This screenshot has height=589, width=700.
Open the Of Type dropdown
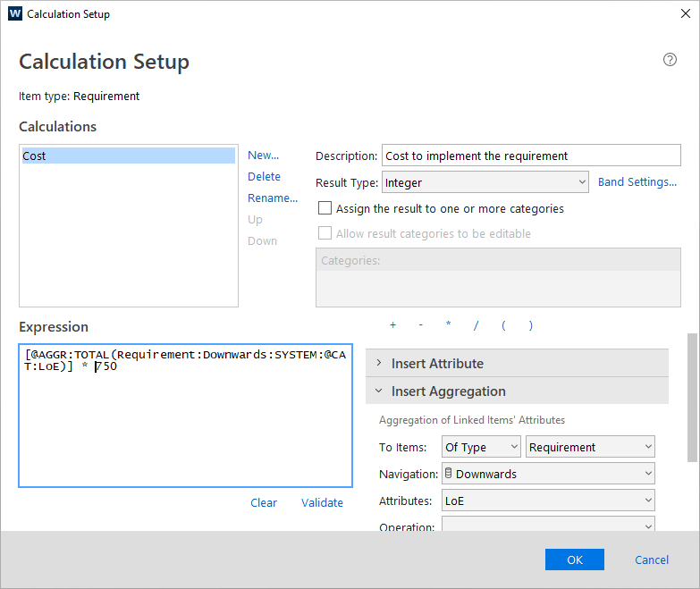click(481, 447)
